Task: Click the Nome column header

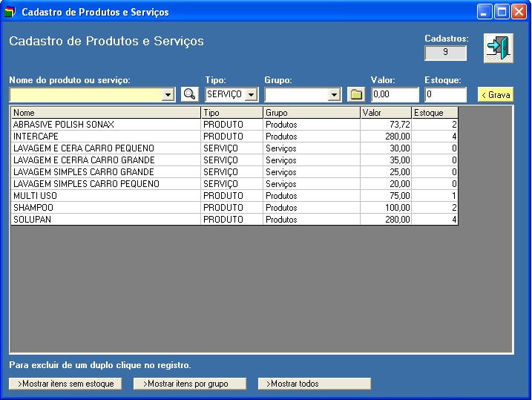Action: coord(105,113)
